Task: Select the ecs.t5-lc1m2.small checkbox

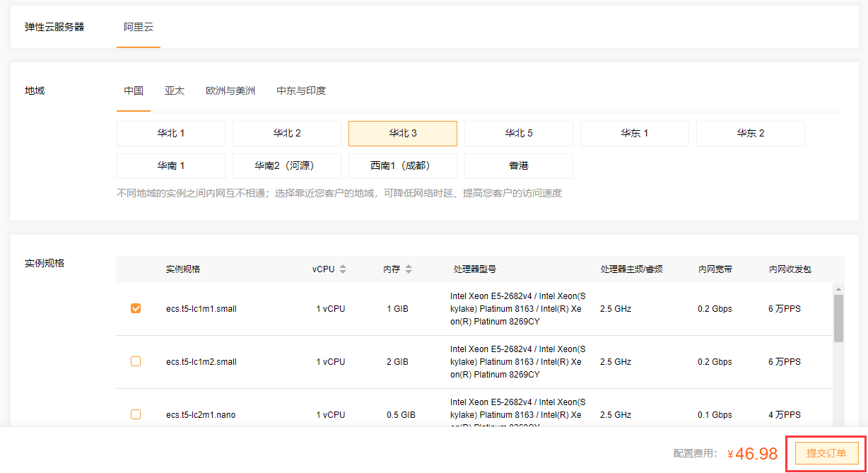Action: pos(136,361)
